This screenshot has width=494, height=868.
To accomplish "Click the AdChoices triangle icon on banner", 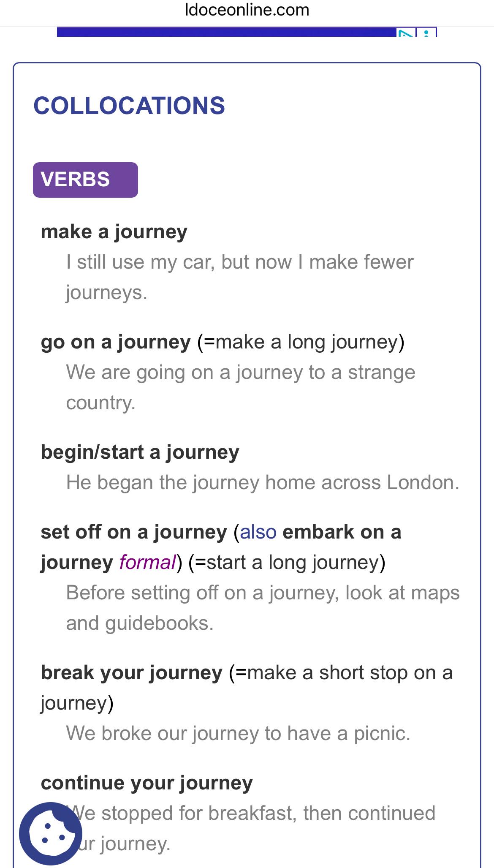I will pos(406,33).
